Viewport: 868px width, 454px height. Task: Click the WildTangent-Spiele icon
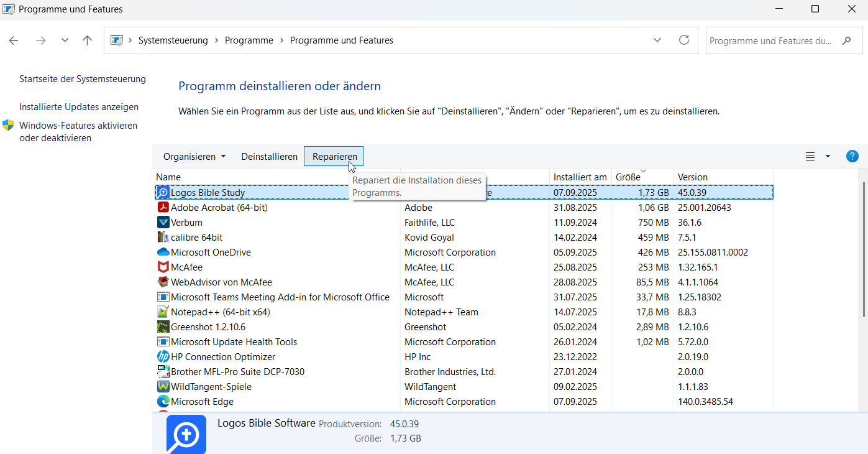click(x=163, y=386)
